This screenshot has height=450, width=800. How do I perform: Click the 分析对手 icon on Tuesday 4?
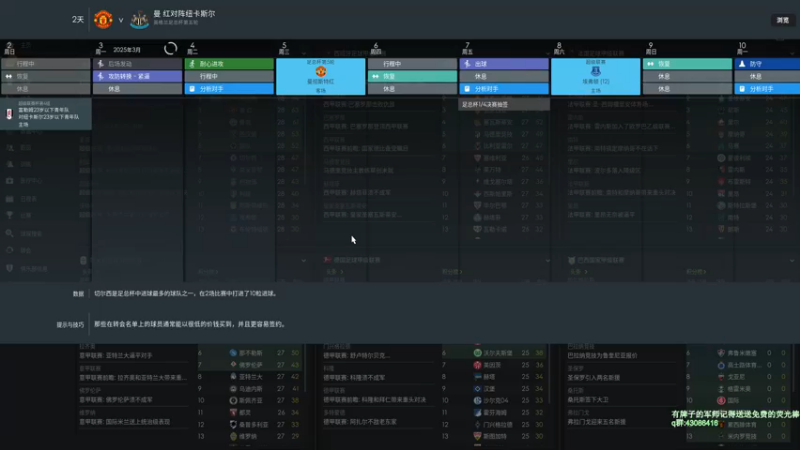click(192, 89)
